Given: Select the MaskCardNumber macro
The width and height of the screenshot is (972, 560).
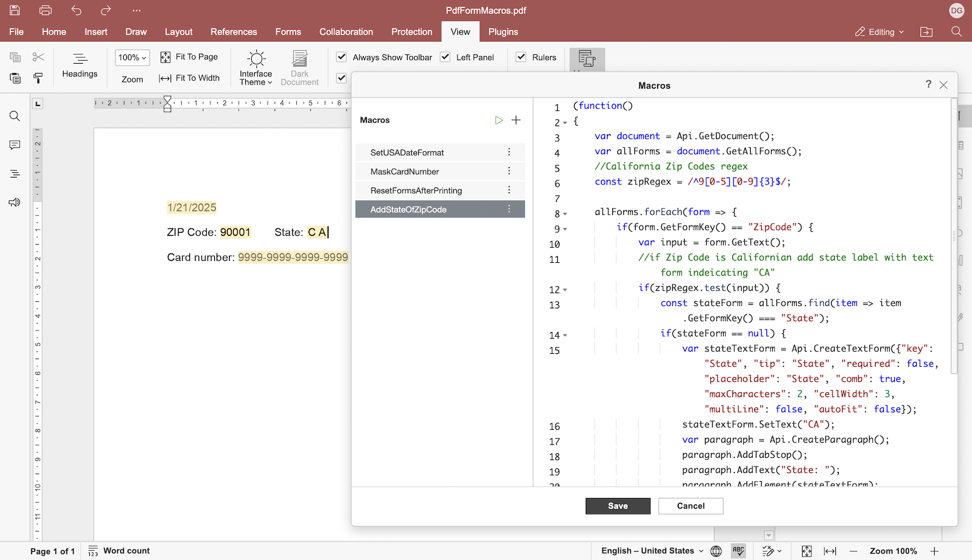Looking at the screenshot, I should pyautogui.click(x=440, y=171).
